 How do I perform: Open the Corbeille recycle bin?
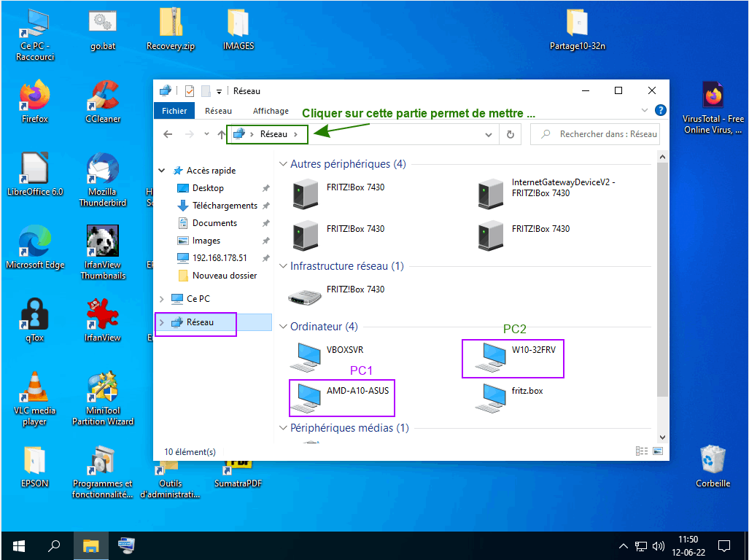(x=713, y=467)
